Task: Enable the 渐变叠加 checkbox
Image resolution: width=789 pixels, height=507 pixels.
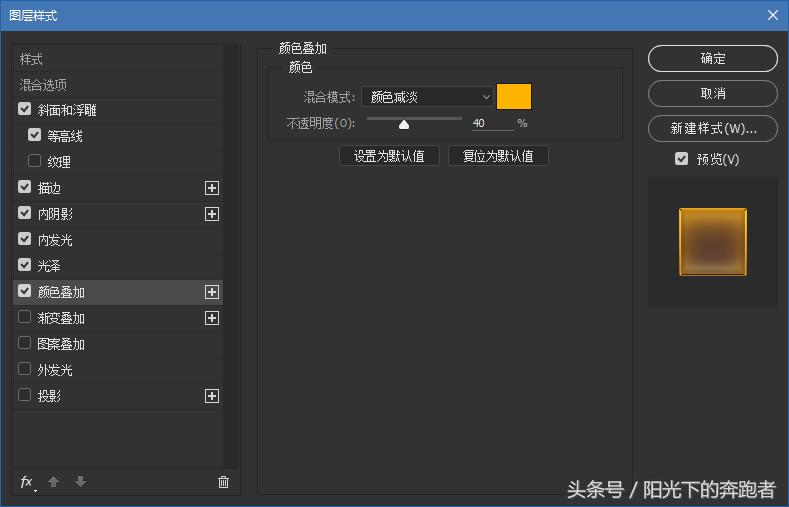Action: tap(24, 316)
